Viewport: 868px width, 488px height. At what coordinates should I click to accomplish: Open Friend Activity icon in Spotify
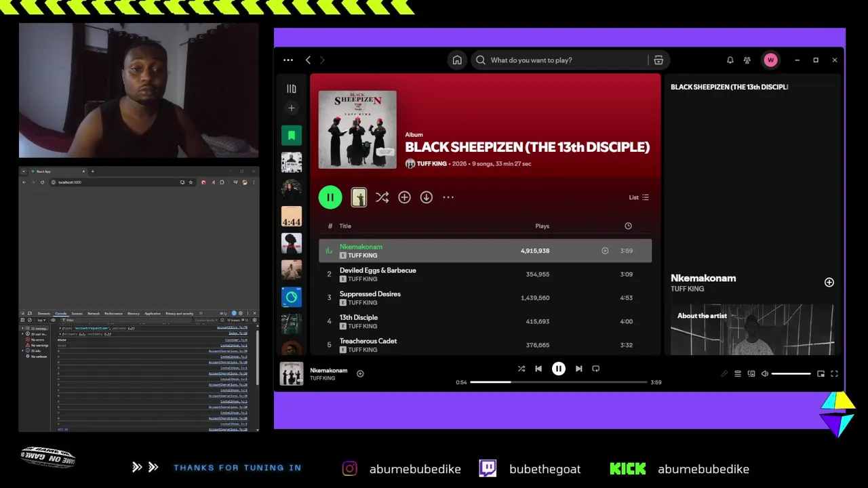(x=747, y=60)
